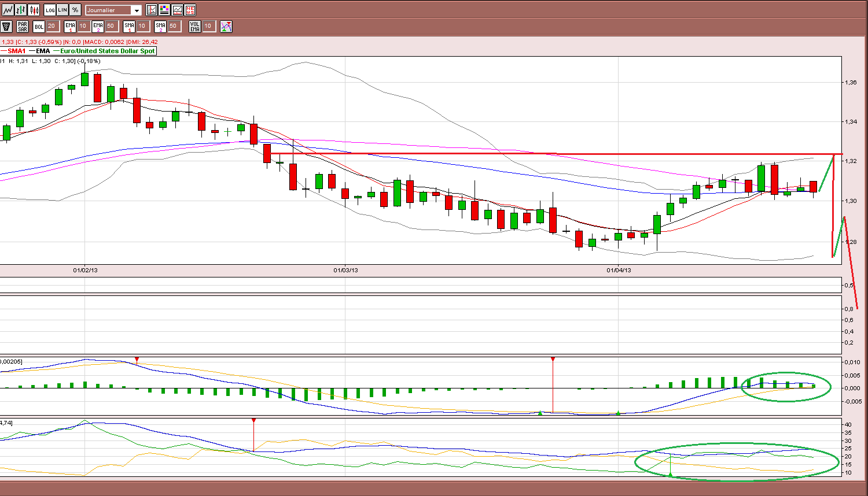Toggle the VOL EMA indicator

(195, 26)
